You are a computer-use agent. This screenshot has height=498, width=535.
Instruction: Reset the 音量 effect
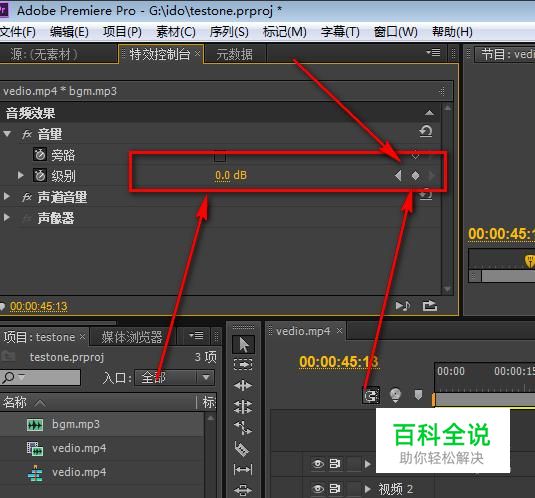pos(426,131)
